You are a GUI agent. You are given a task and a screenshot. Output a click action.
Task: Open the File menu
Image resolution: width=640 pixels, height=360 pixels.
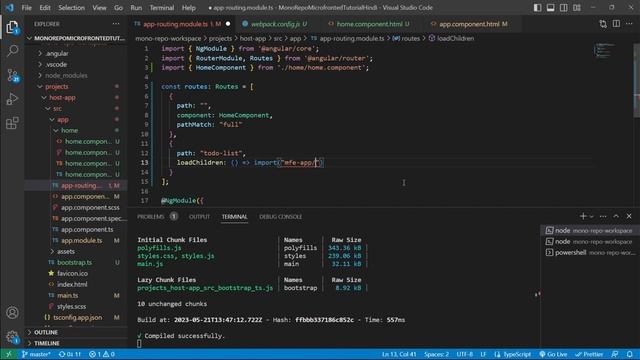(27, 7)
